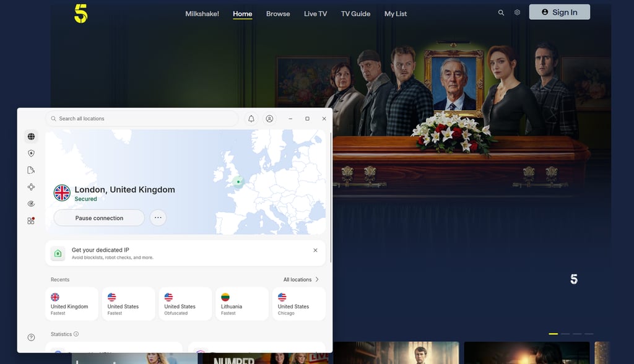Viewport: 634px width, 364px height.
Task: Click the three-dots more options button
Action: 158,217
